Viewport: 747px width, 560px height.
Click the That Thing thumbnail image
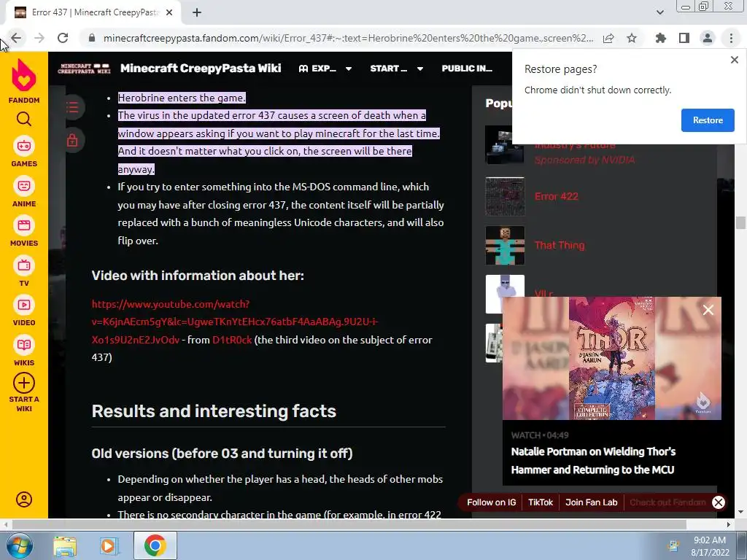[505, 246]
